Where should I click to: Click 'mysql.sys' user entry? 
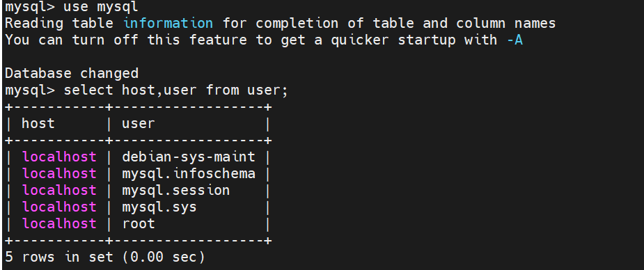click(159, 207)
